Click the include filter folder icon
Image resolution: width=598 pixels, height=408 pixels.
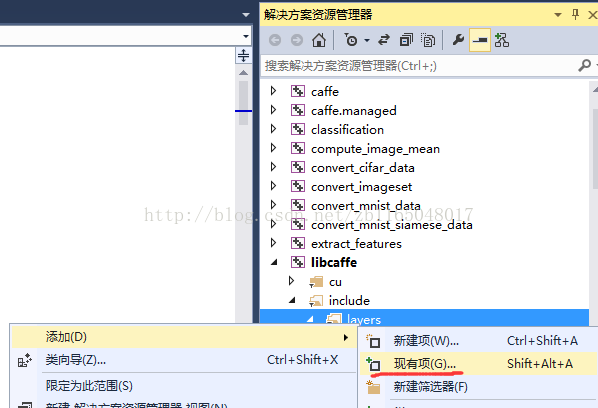[316, 300]
